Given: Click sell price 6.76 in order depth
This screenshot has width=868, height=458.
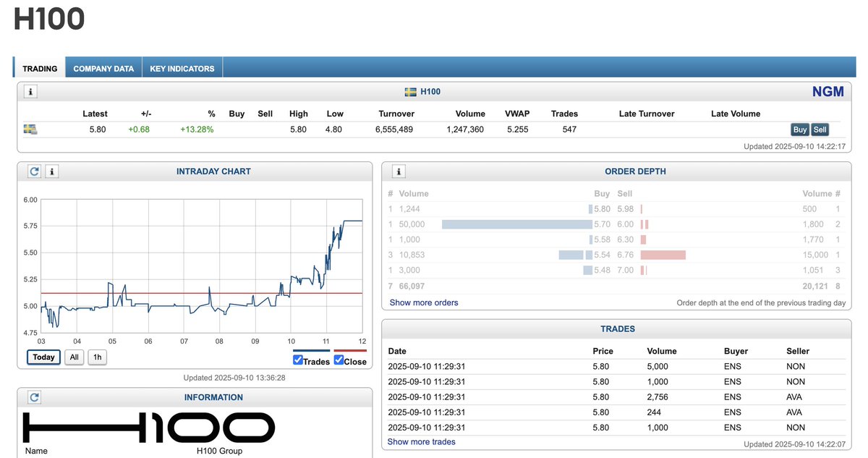Looking at the screenshot, I should 625,255.
